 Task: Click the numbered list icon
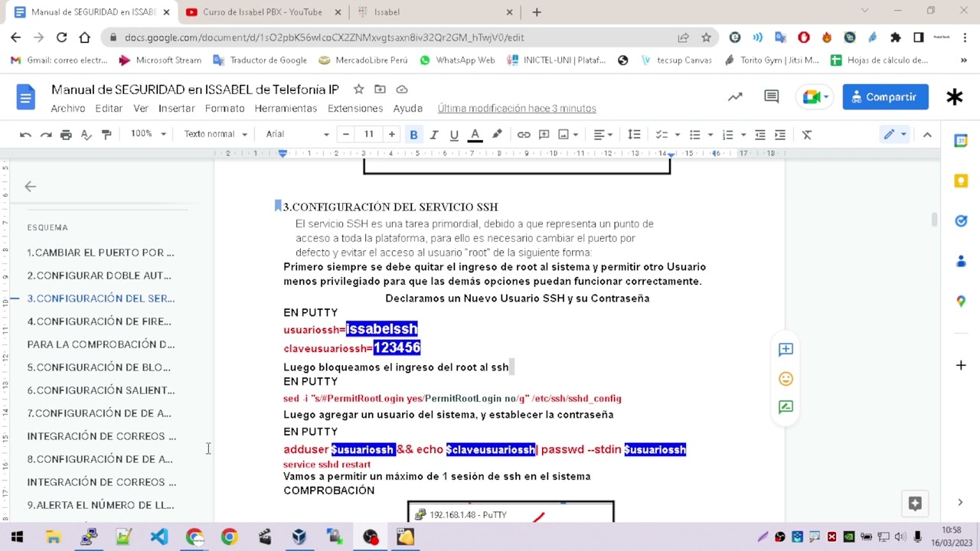click(727, 135)
